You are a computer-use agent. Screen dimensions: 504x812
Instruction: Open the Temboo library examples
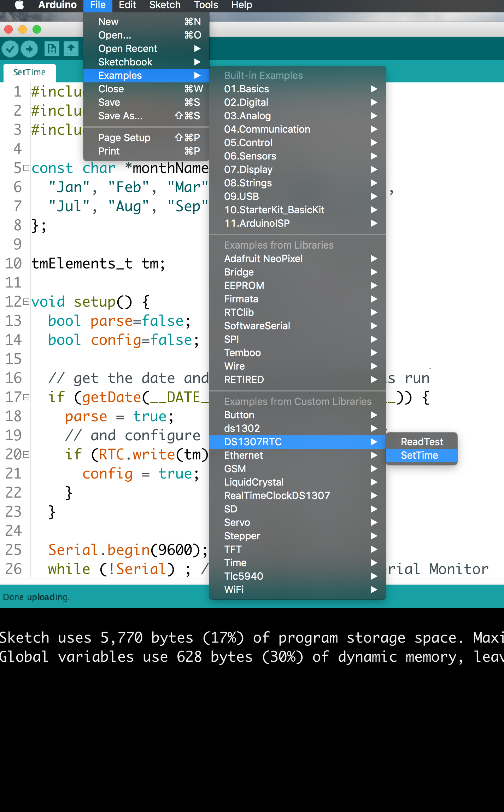pos(298,353)
